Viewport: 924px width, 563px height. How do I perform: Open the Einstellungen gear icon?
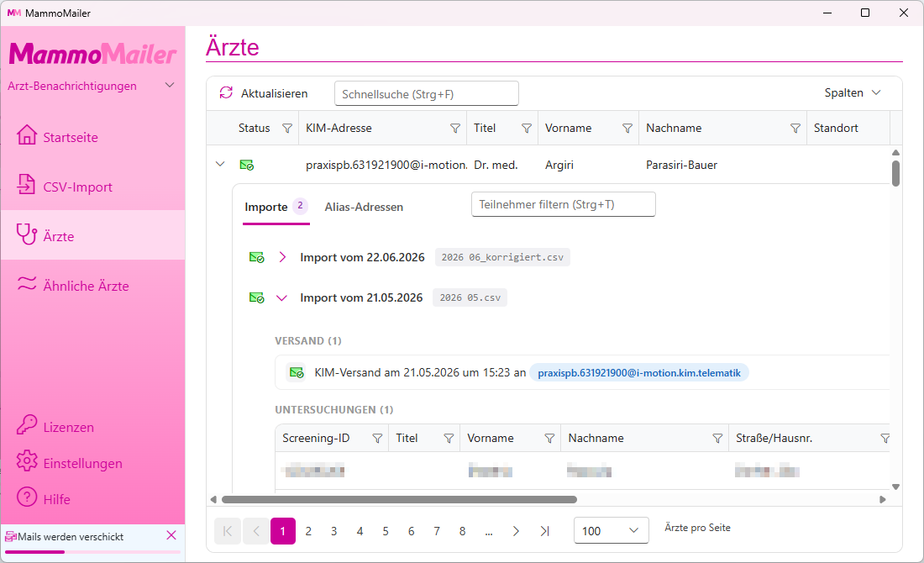27,461
